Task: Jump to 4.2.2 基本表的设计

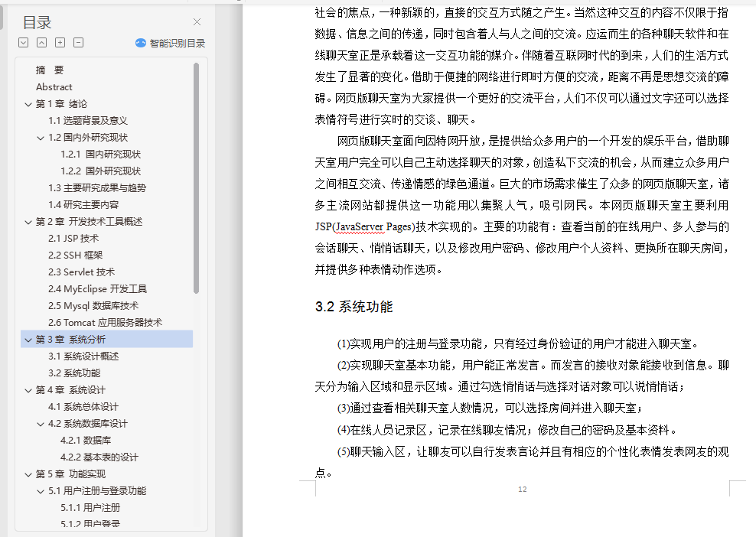Action: click(99, 457)
